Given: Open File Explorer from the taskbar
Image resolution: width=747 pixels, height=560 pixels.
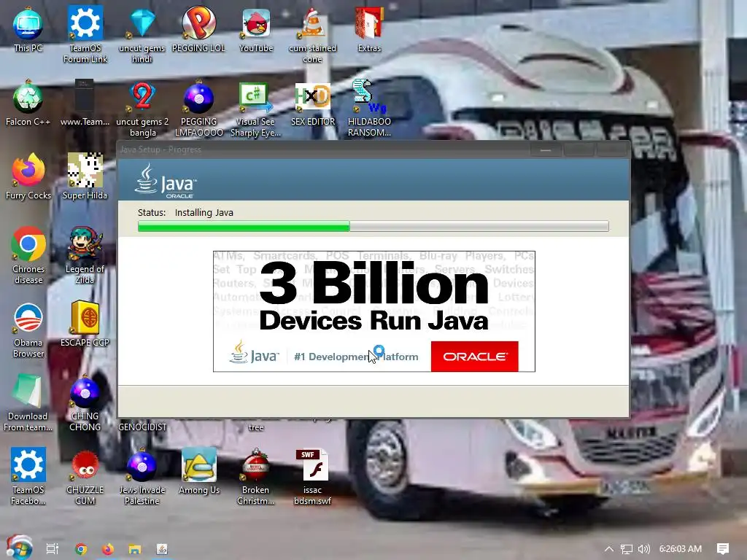Looking at the screenshot, I should 135,549.
